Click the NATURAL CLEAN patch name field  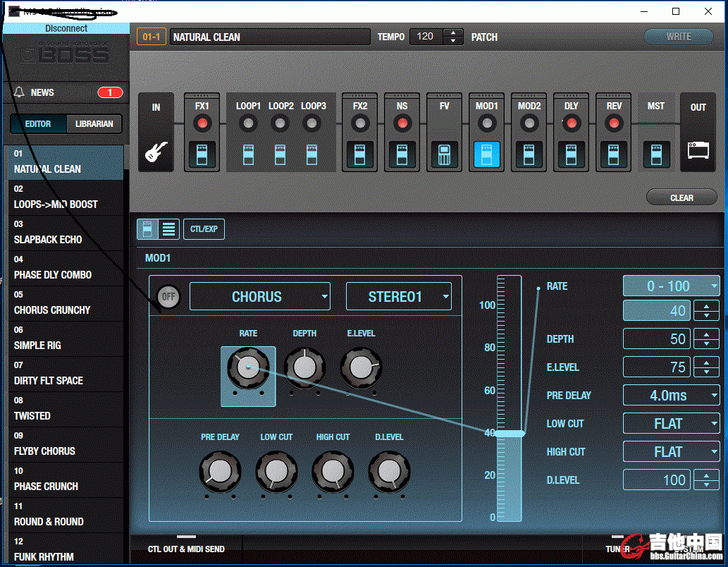pos(270,37)
